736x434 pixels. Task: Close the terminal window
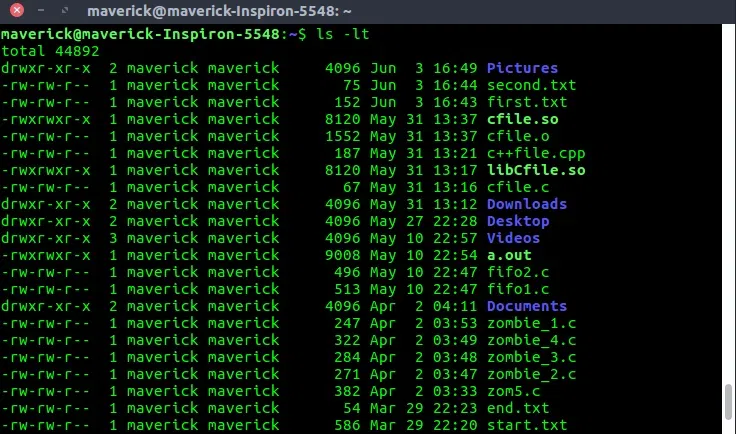[15, 12]
